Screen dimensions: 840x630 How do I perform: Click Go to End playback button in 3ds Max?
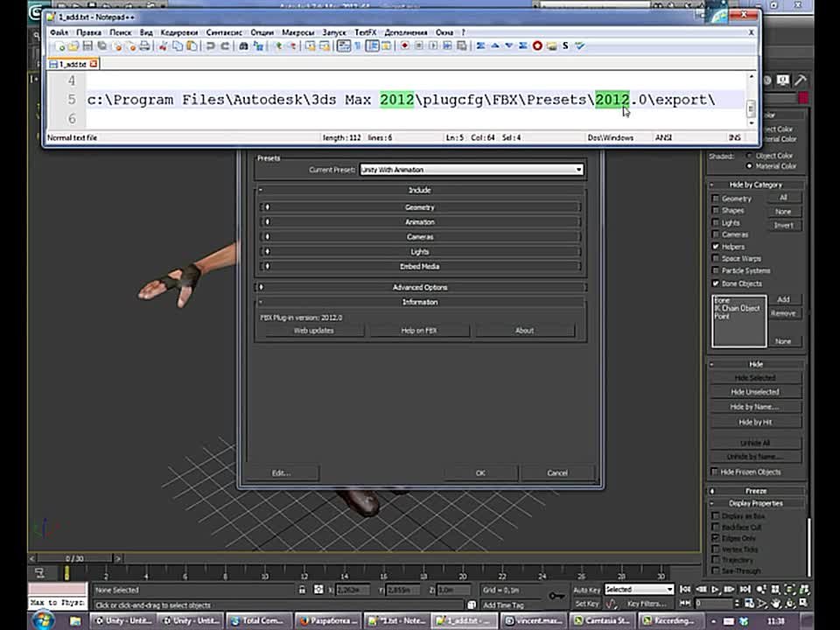(x=745, y=589)
